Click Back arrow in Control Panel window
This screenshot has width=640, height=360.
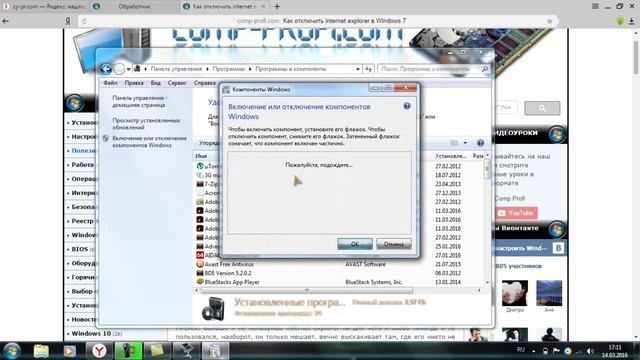pyautogui.click(x=106, y=69)
